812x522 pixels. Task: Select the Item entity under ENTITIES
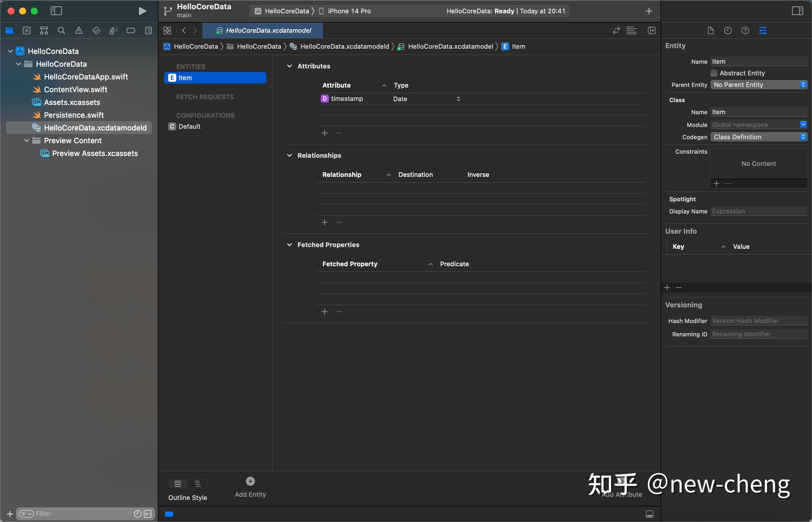click(x=215, y=78)
